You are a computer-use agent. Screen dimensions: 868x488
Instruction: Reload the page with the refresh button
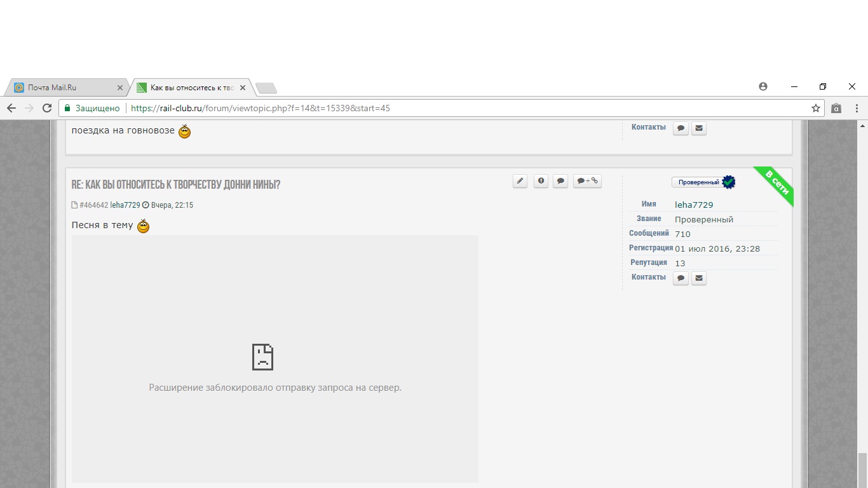46,108
